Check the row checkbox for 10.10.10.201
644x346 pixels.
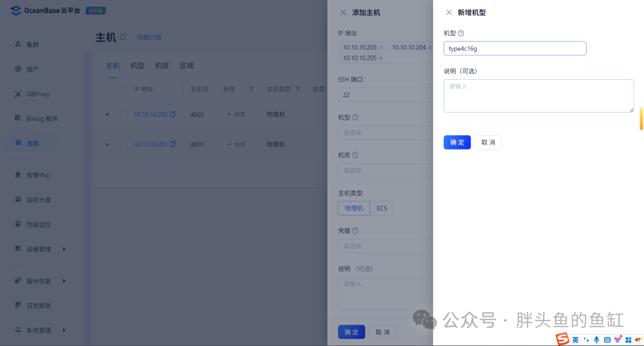123,144
